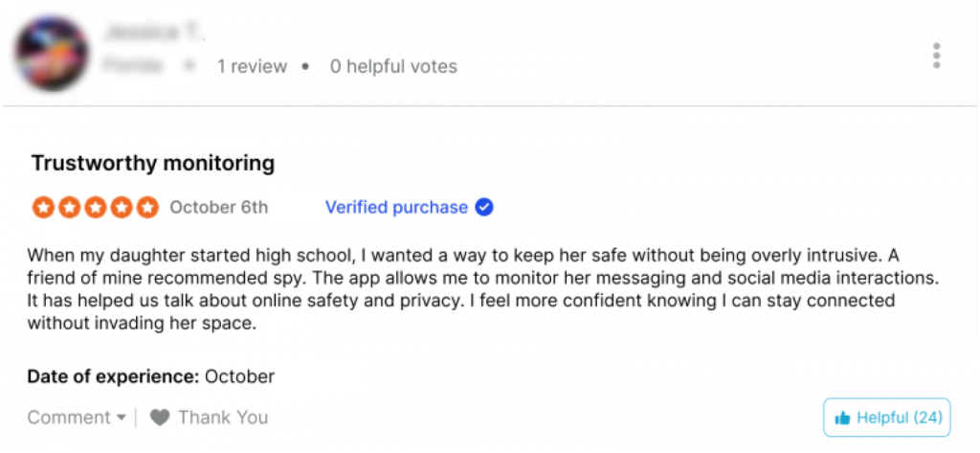Click the 0 helpful votes text
Image resolution: width=980 pixels, height=453 pixels.
(393, 66)
